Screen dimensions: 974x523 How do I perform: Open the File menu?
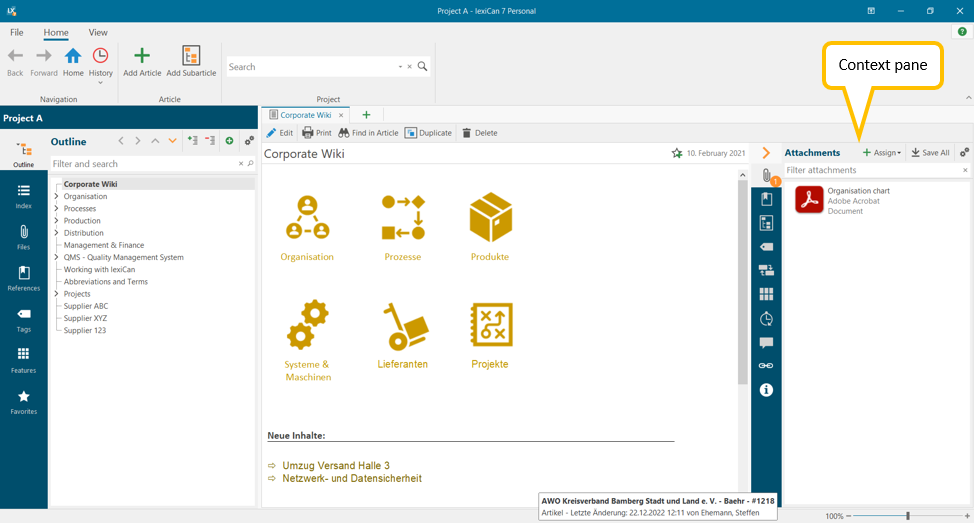(x=17, y=33)
